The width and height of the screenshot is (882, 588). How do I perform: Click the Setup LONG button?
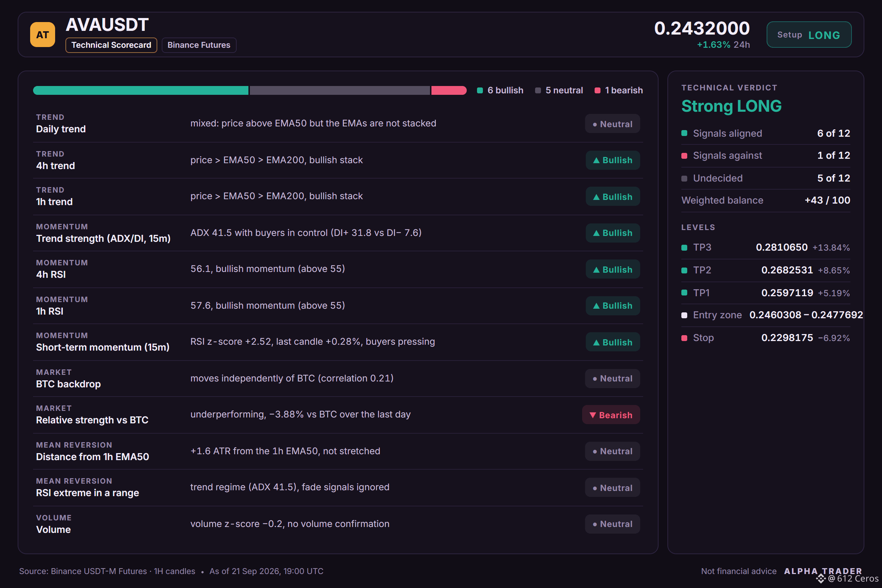[x=809, y=35]
